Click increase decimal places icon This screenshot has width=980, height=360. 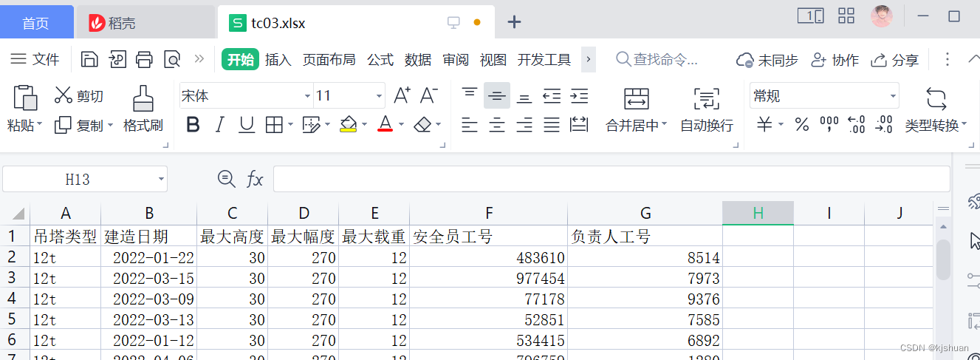857,124
